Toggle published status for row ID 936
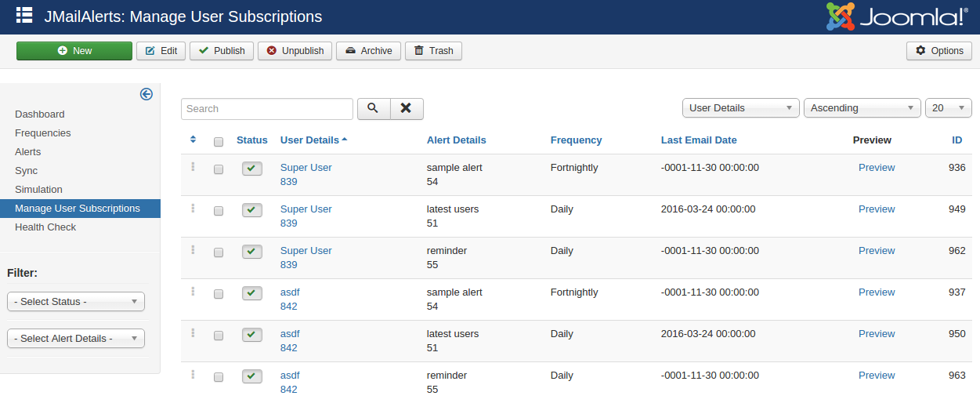 [251, 169]
